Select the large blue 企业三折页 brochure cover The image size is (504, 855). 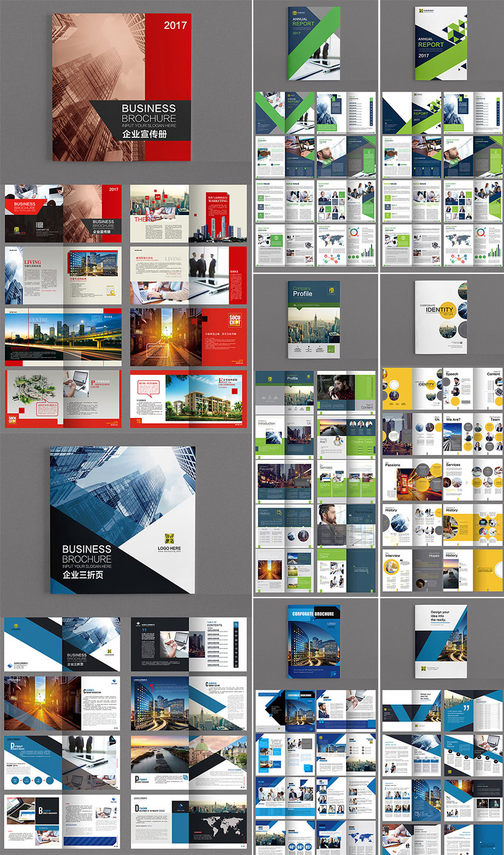[x=123, y=520]
